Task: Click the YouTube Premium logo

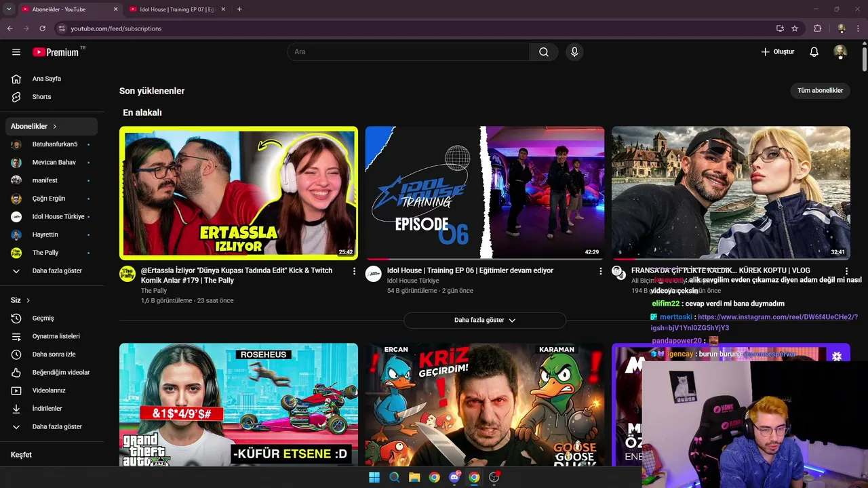Action: (56, 52)
